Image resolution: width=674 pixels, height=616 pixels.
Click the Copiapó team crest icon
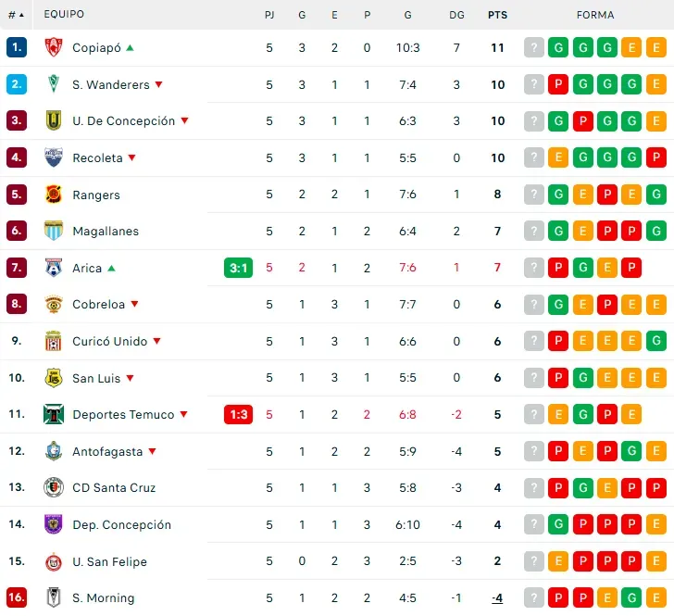[x=54, y=48]
